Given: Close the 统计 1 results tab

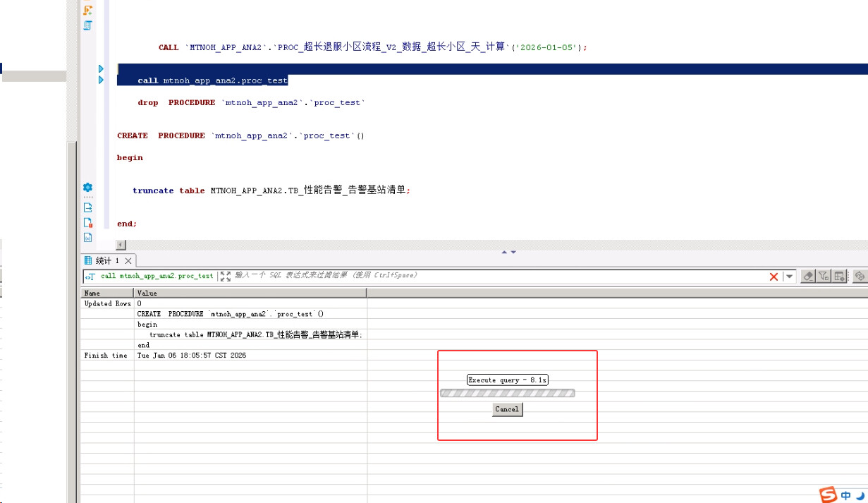Looking at the screenshot, I should 128,261.
